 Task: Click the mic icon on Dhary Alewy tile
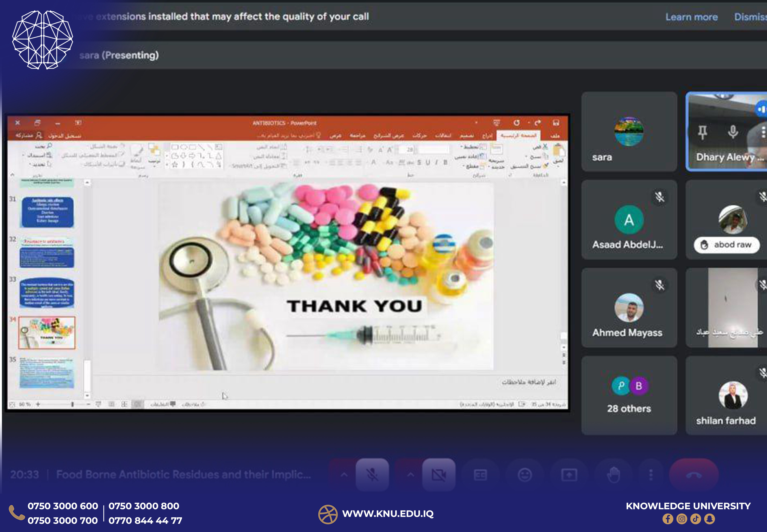(x=733, y=132)
